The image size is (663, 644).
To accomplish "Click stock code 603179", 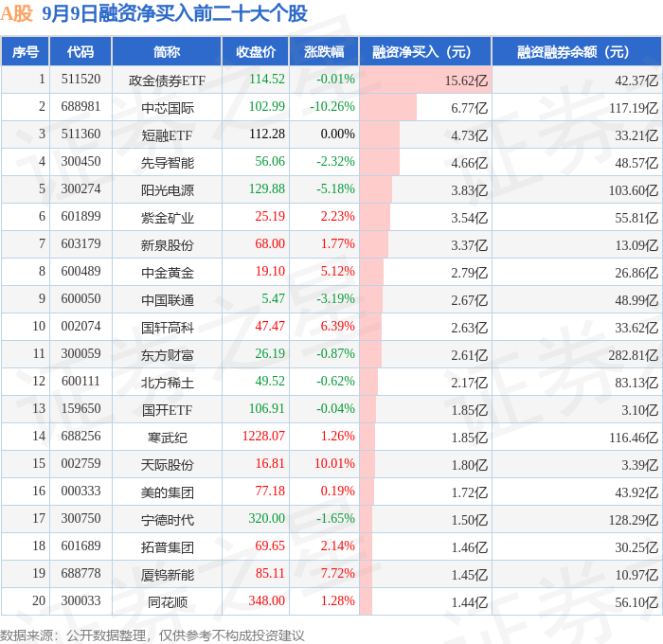I will coord(81,244).
